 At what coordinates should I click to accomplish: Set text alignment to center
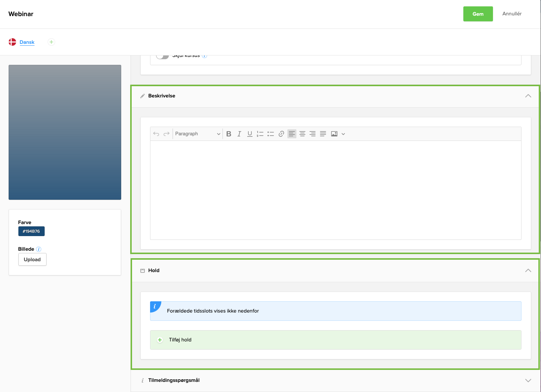302,133
